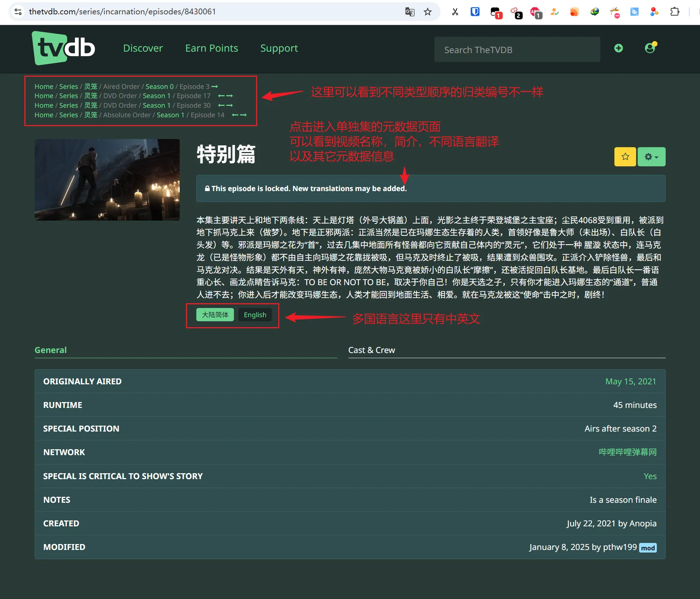Viewport: 700px width, 599px height.
Task: Open the Support menu
Action: tap(279, 48)
